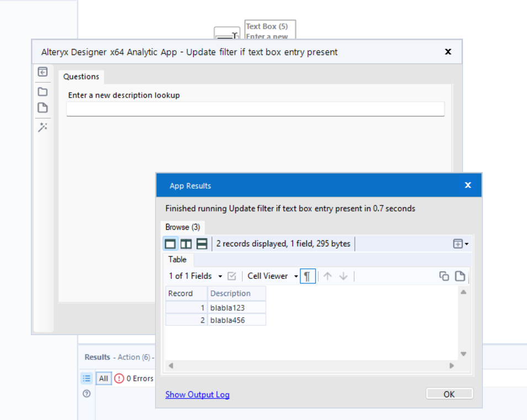Select the Questions tab
527x420 pixels.
[81, 77]
